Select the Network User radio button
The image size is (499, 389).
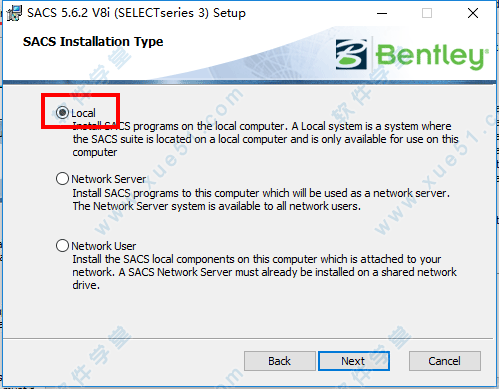(62, 246)
